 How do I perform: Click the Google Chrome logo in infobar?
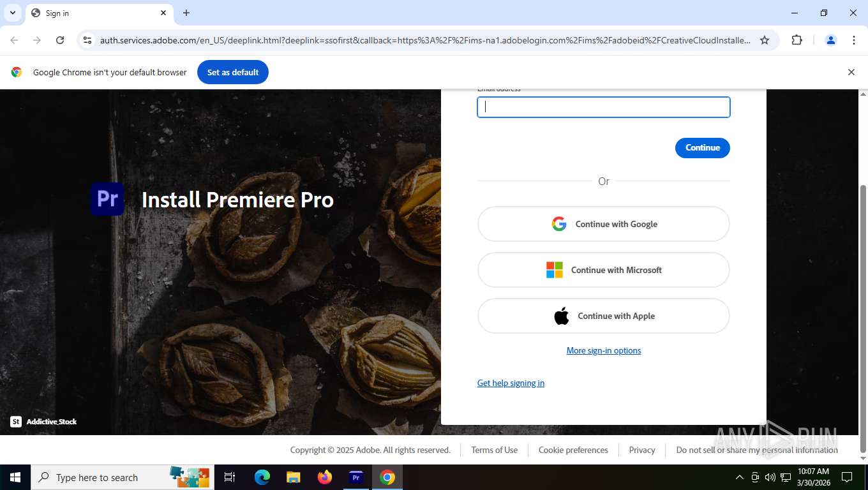17,72
